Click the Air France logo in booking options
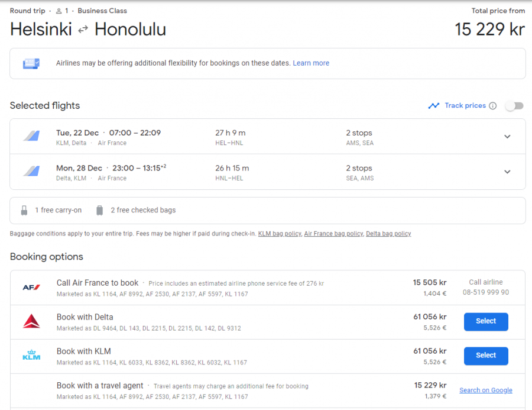This screenshot has height=410, width=532. tap(31, 288)
